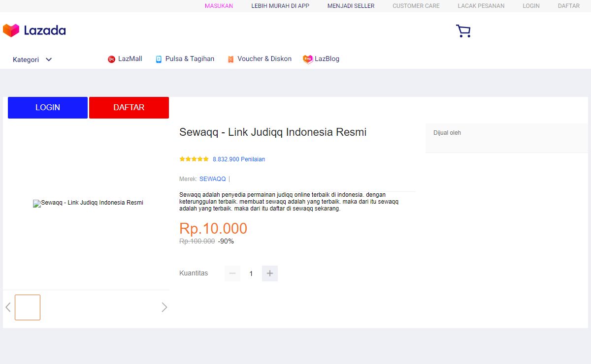Screen dimensions: 591x364
Task: Click the main product image placeholder
Action: pyautogui.click(x=88, y=203)
